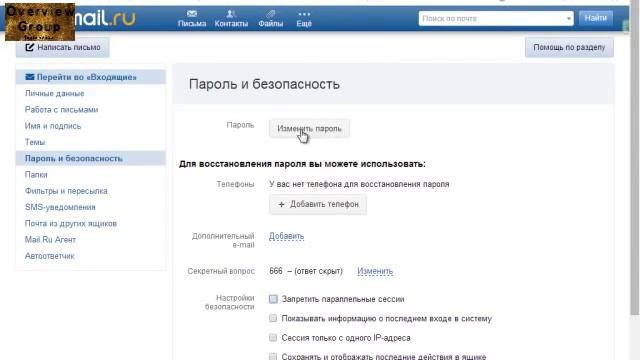Viewport: 640px width, 360px height.
Task: Go to Перейти во «Входящие»
Action: [x=91, y=77]
